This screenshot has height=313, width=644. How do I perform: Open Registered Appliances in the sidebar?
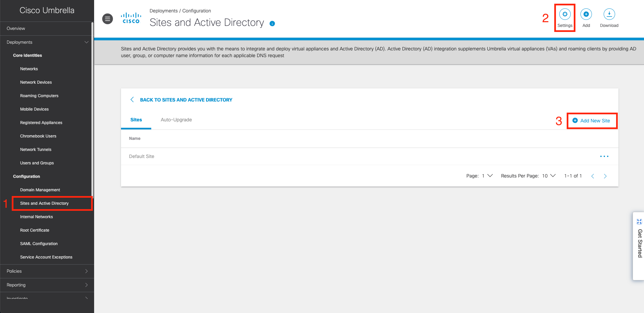41,123
